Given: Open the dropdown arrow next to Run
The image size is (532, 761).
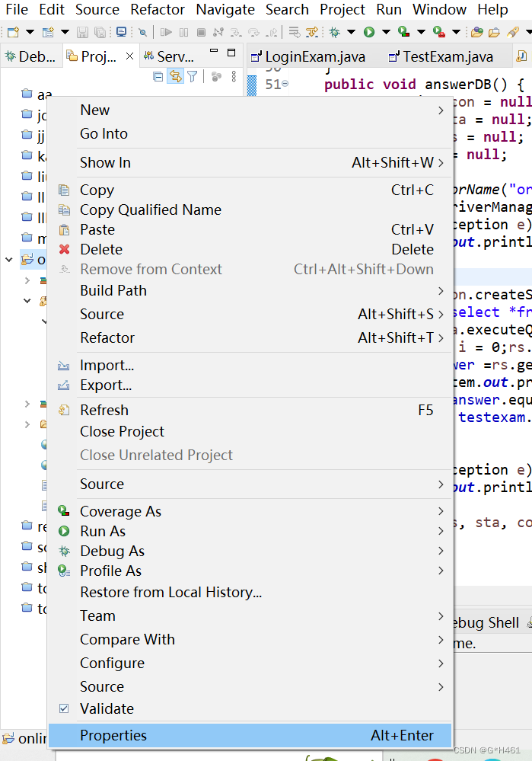Looking at the screenshot, I should (387, 31).
